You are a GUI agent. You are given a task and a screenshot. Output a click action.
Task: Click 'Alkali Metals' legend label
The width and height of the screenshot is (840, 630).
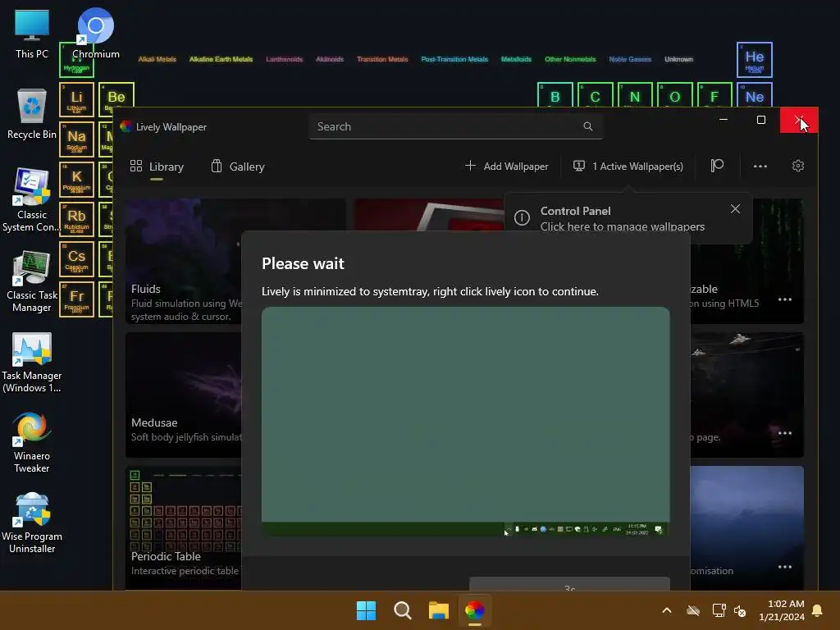(157, 59)
